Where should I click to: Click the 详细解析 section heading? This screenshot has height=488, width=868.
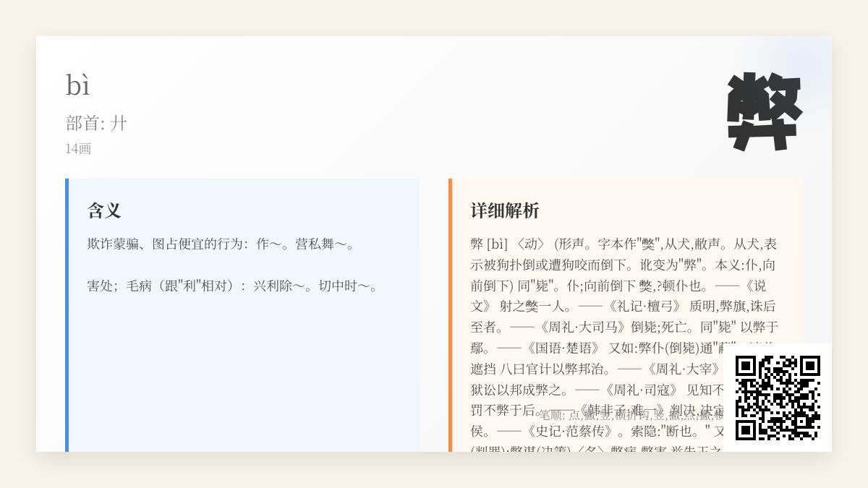coord(505,211)
